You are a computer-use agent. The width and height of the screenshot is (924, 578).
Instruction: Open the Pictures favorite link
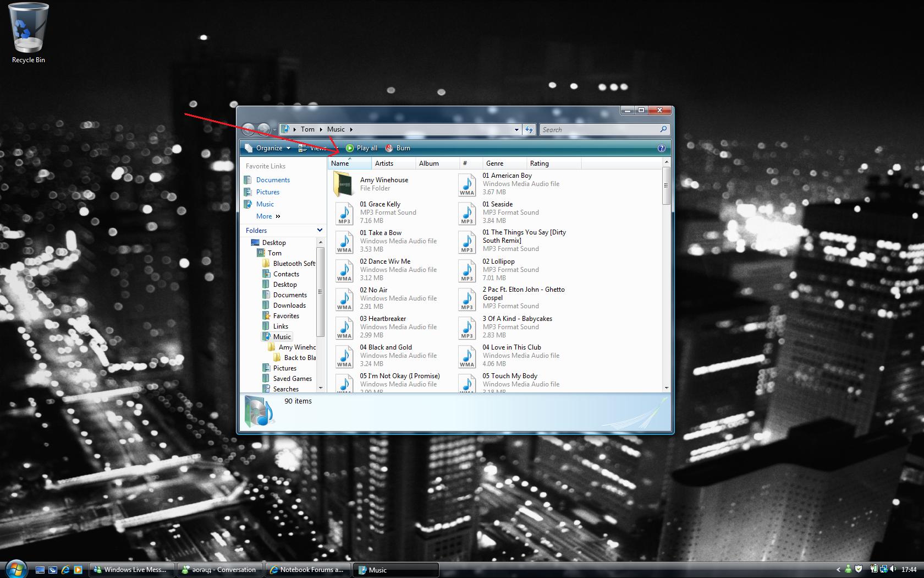(x=268, y=192)
